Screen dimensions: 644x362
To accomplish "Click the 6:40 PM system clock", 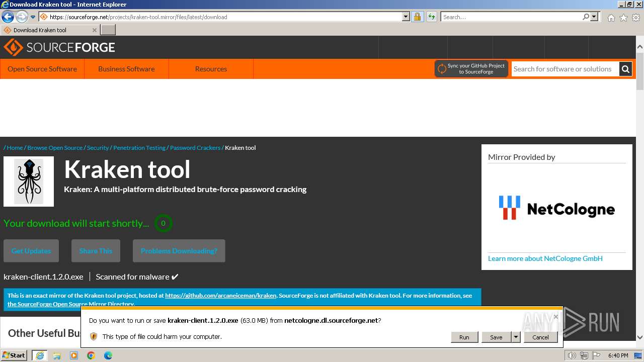I will tap(618, 355).
